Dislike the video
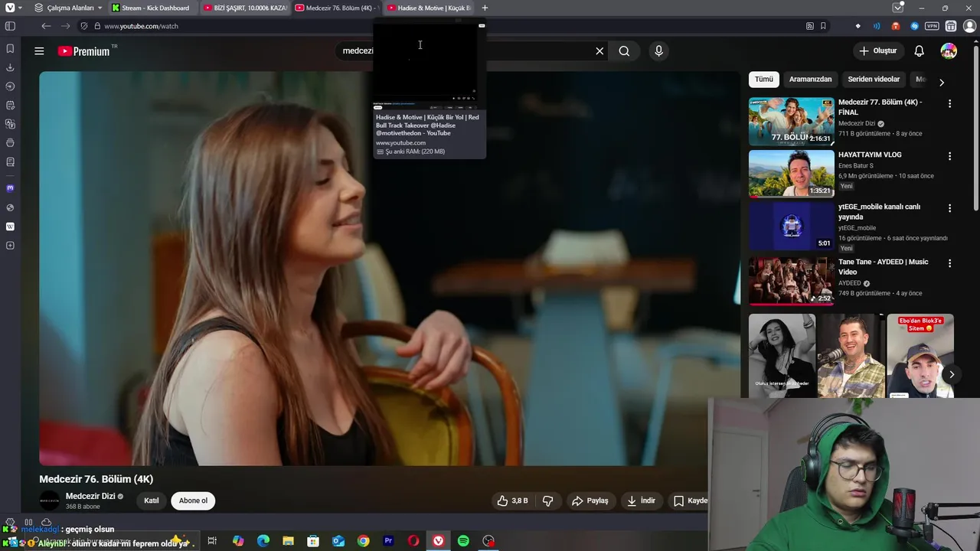 pos(548,500)
